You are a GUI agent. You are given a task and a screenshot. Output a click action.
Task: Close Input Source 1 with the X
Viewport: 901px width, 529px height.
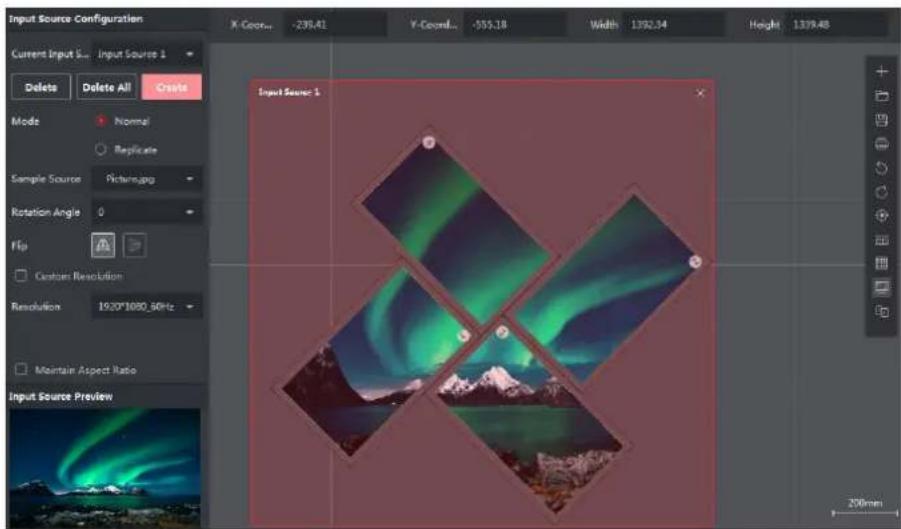[x=700, y=93]
